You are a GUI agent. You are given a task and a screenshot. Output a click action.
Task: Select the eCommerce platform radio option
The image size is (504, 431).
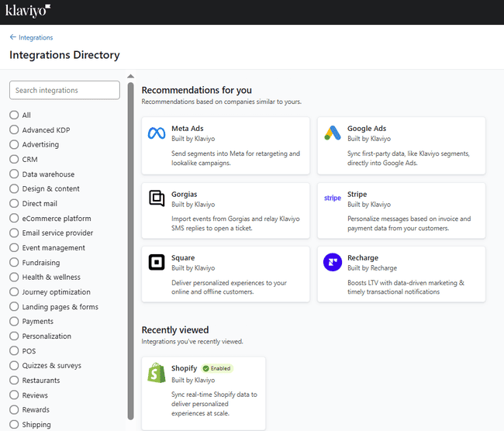coord(14,219)
